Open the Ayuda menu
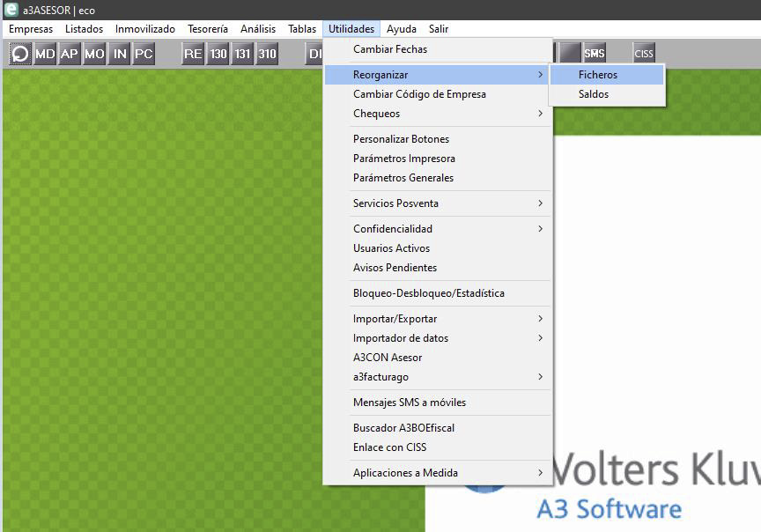 pyautogui.click(x=402, y=29)
